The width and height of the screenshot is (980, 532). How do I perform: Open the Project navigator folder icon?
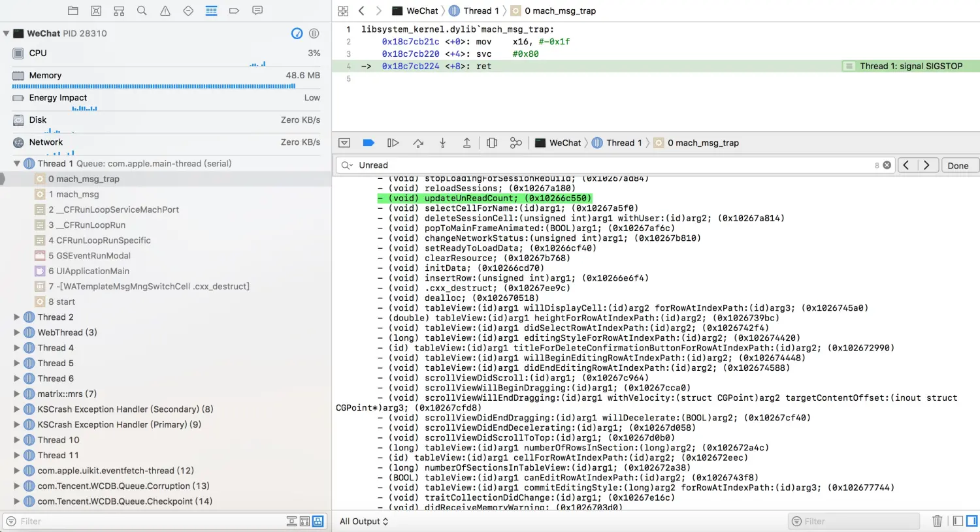[x=73, y=10]
